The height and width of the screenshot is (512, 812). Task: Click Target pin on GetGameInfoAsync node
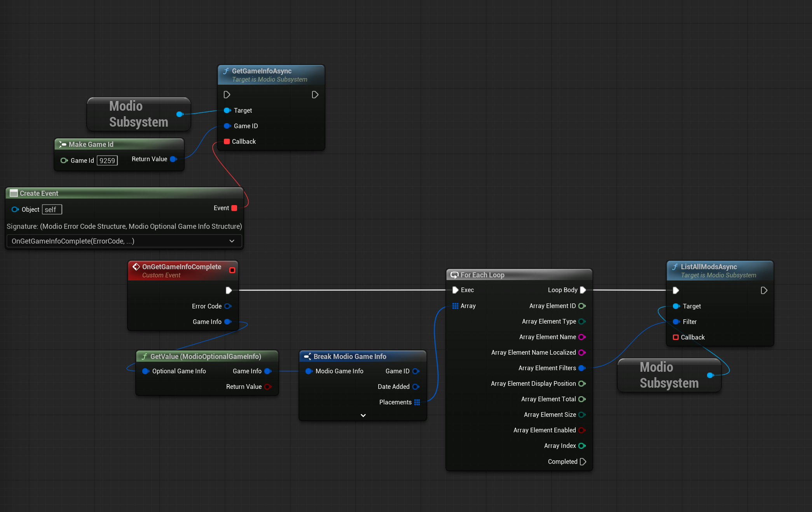[227, 110]
